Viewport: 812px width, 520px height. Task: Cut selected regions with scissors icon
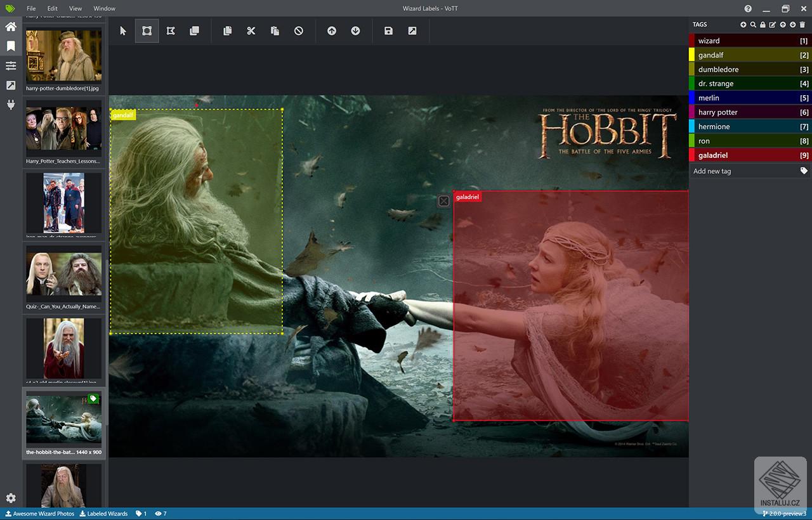pos(251,30)
